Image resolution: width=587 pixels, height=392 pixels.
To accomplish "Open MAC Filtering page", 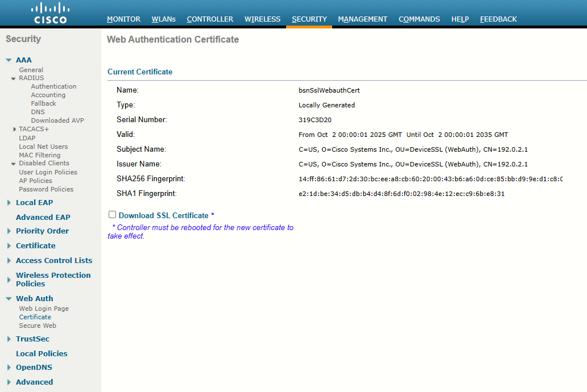I will pos(40,155).
